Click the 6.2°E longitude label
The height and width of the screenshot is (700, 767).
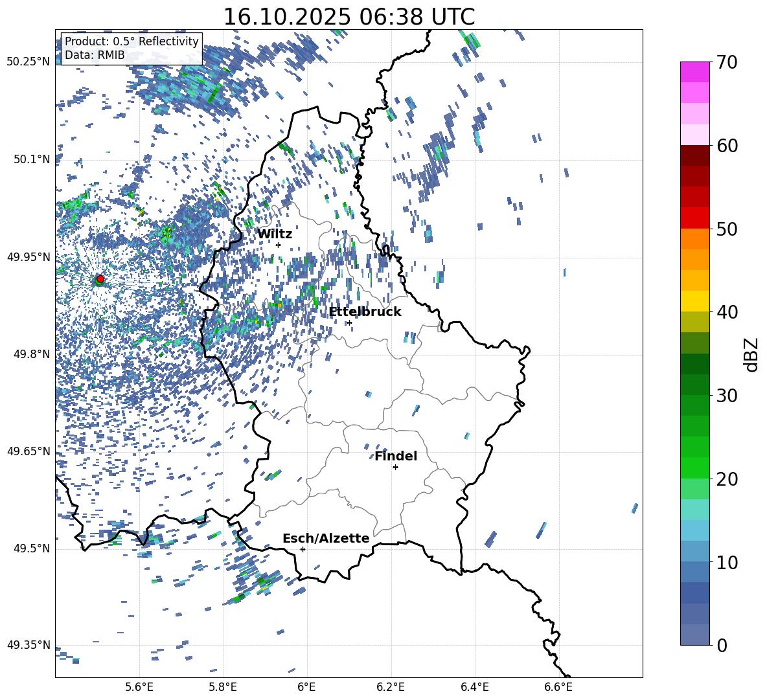tap(391, 687)
